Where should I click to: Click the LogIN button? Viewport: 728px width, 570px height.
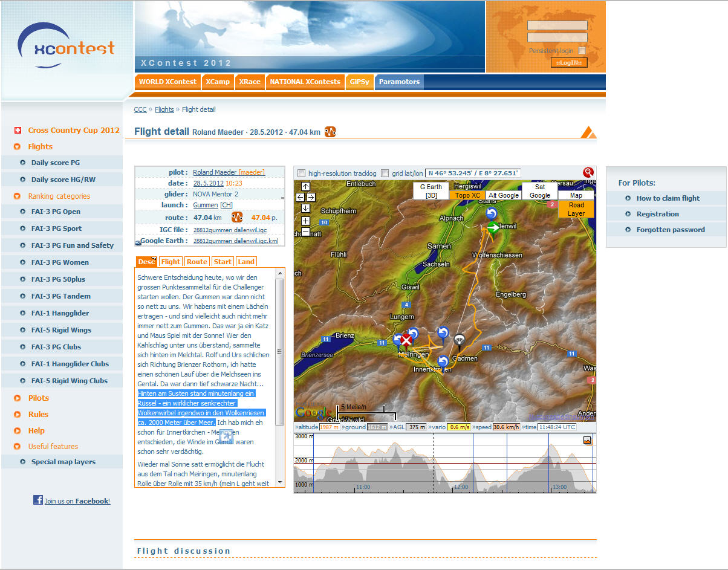click(569, 63)
